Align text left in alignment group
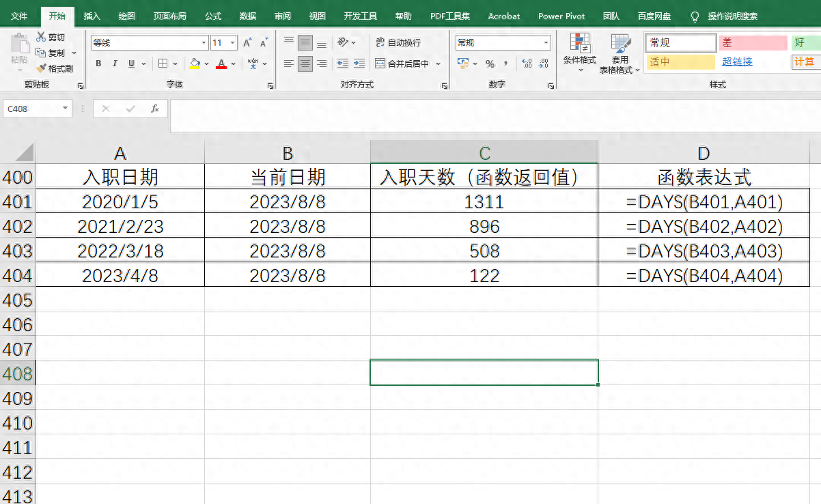The width and height of the screenshot is (821, 504). 289,64
